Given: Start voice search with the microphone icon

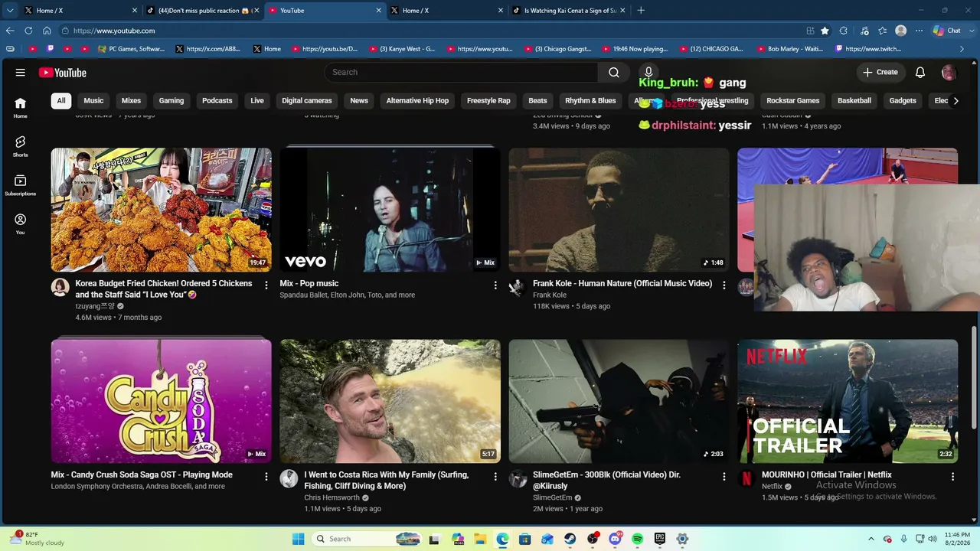Looking at the screenshot, I should (648, 72).
